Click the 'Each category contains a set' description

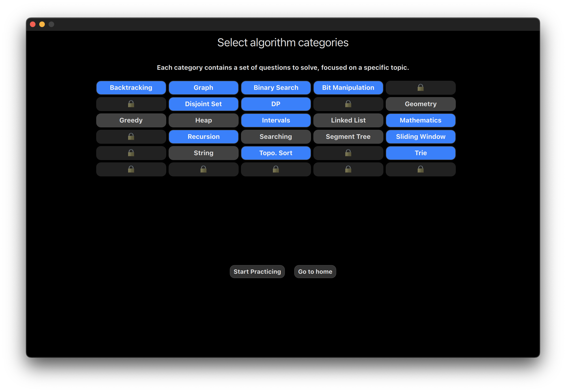click(283, 67)
